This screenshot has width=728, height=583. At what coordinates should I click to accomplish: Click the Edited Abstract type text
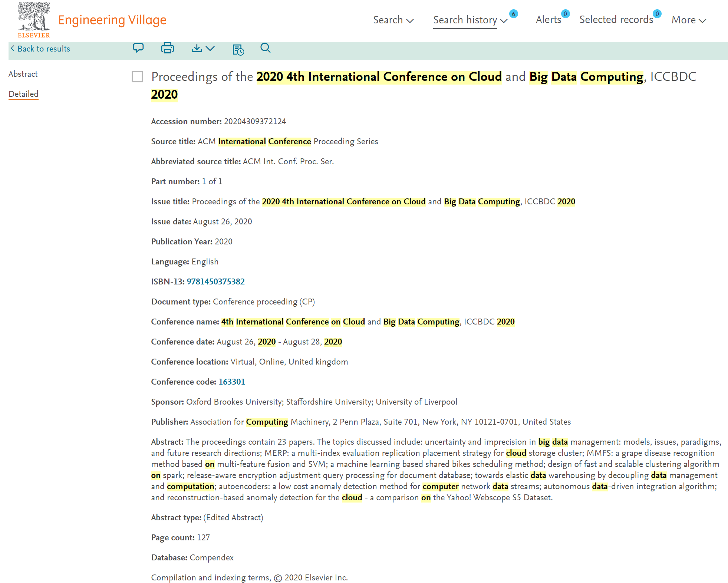click(233, 517)
